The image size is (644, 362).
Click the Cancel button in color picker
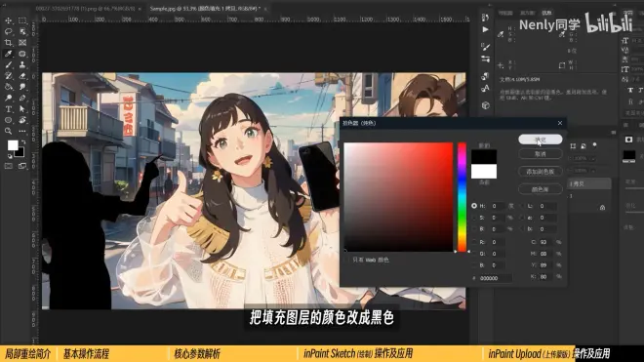click(541, 154)
